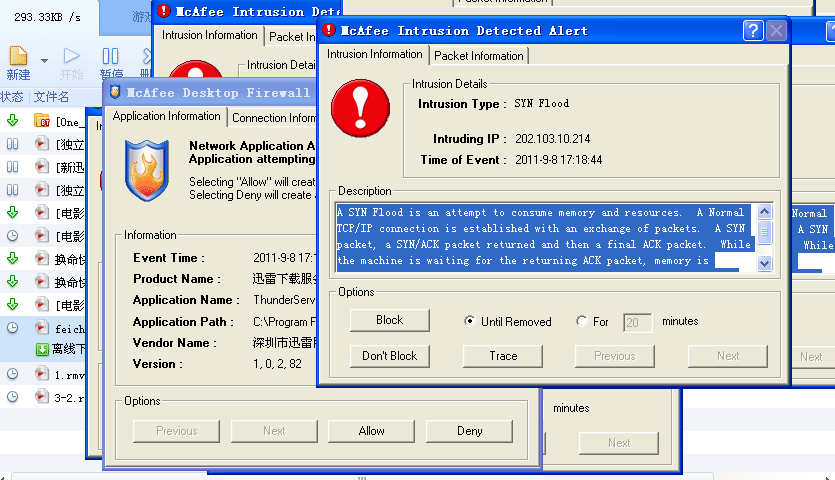This screenshot has height=480, width=835.
Task: Click the BT folder icon of [One_ row
Action: click(42, 120)
